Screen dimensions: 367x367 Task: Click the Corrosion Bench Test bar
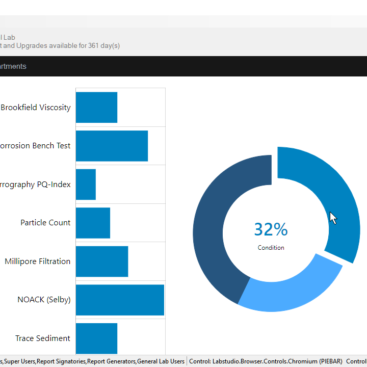click(x=112, y=146)
